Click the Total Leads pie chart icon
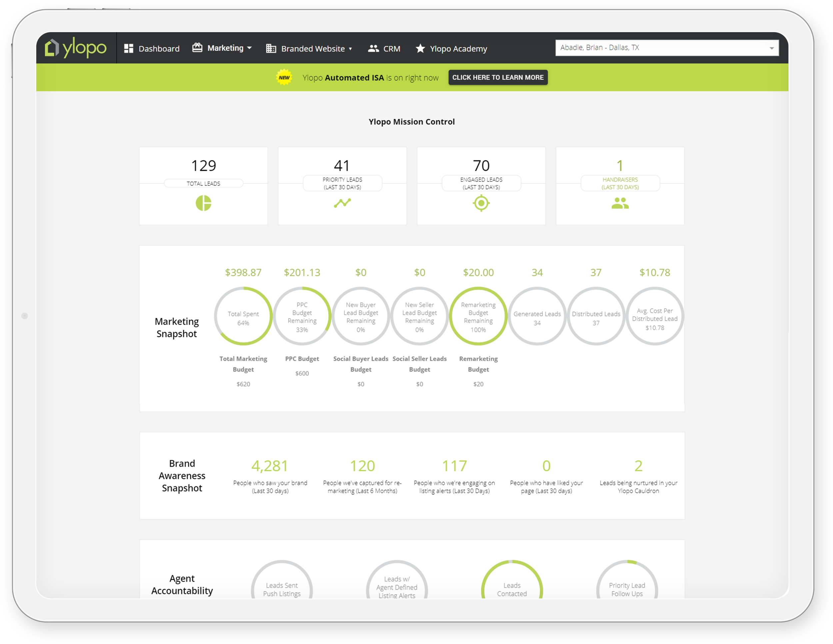 click(204, 203)
